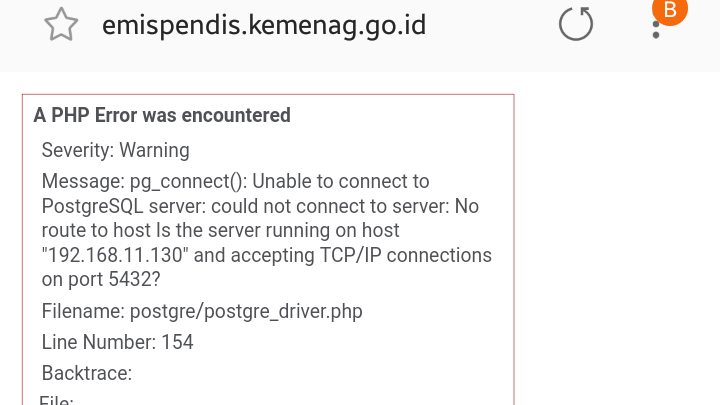Tap the orange B notification badge
The image size is (720, 405).
[669, 10]
